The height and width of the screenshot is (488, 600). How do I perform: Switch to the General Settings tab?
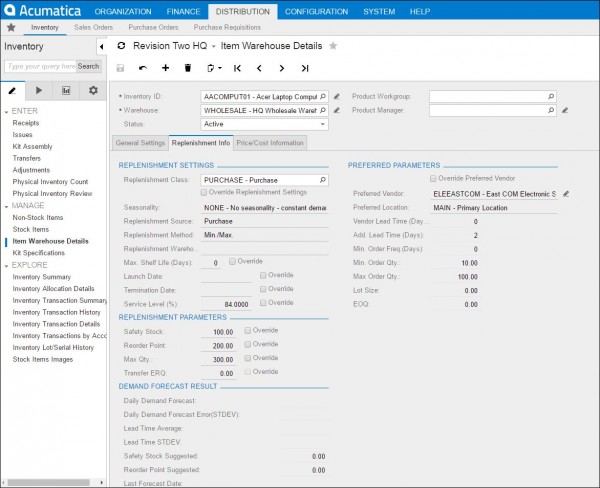pos(140,143)
